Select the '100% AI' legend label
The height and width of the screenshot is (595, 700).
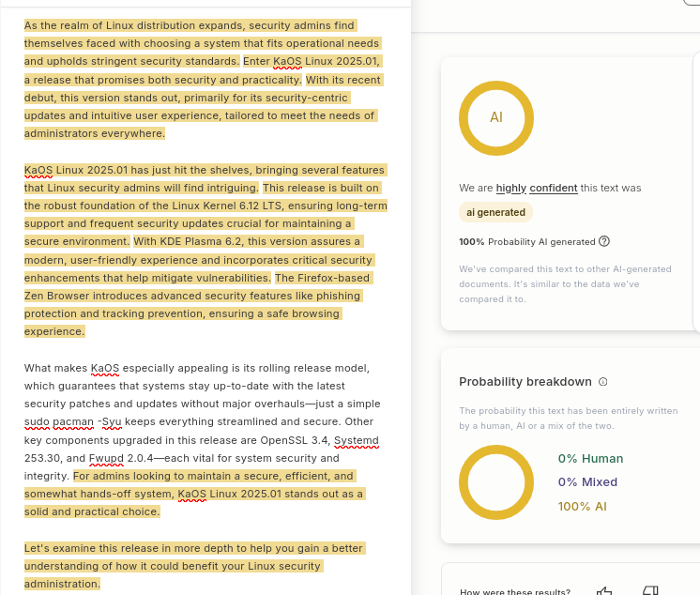point(582,506)
